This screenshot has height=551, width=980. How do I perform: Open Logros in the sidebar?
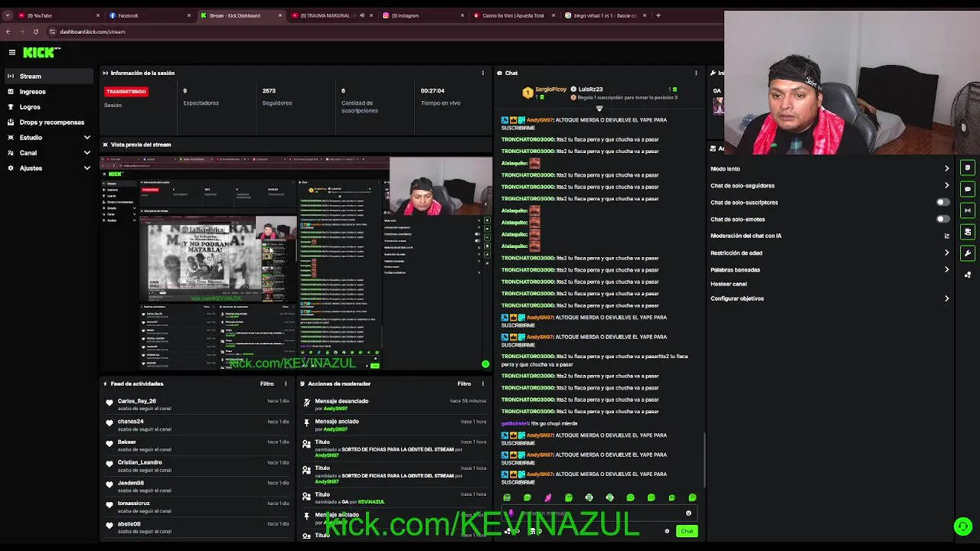point(48,106)
